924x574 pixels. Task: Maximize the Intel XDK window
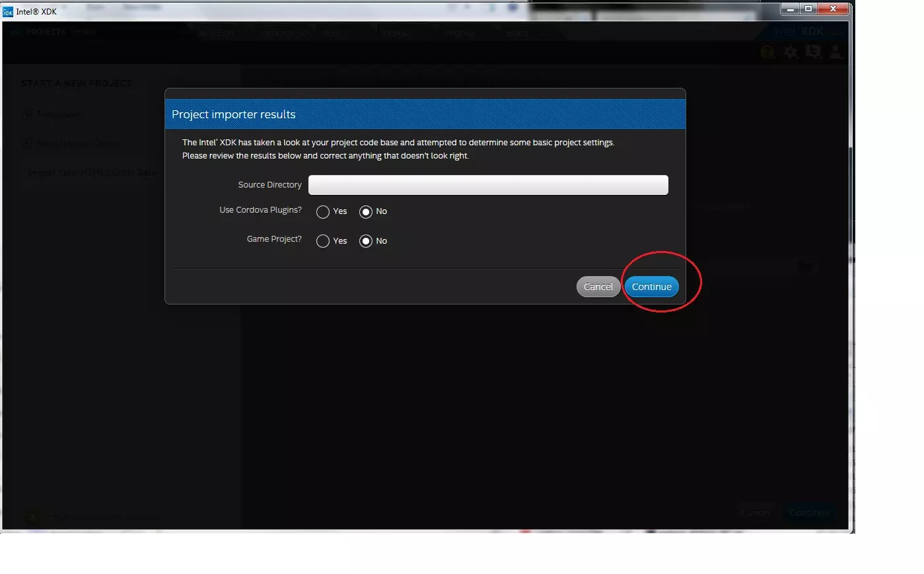[808, 9]
